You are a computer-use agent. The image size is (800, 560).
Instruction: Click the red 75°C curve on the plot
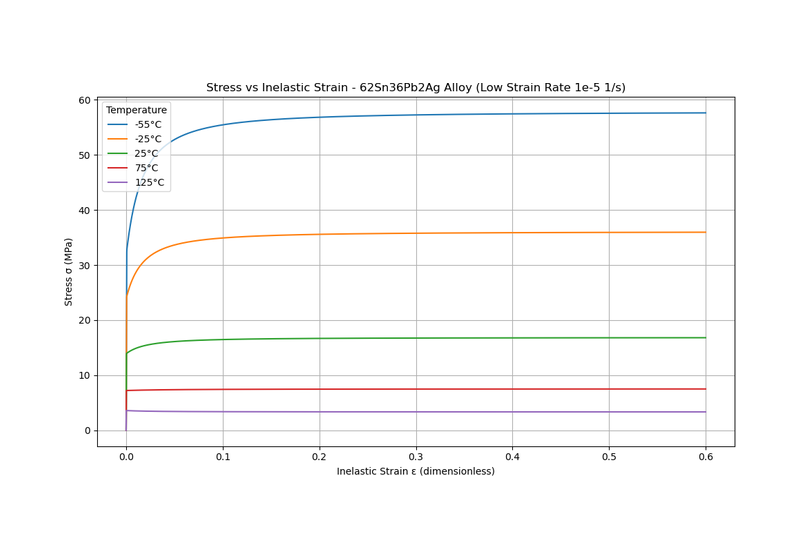416,389
